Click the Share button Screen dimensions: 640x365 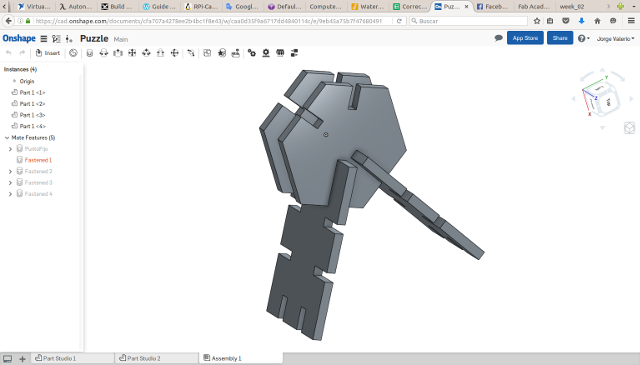click(560, 38)
